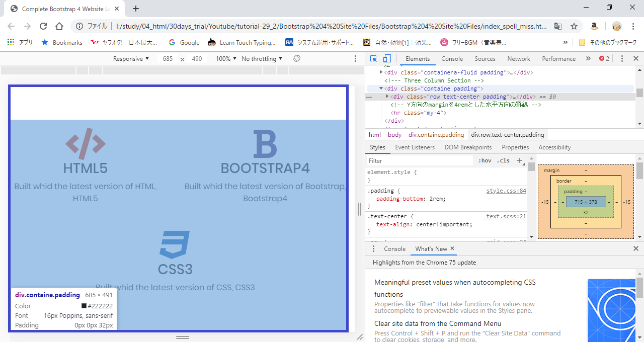Click the rotate viewport icon
Screen dimensions: 644x342
tap(297, 59)
